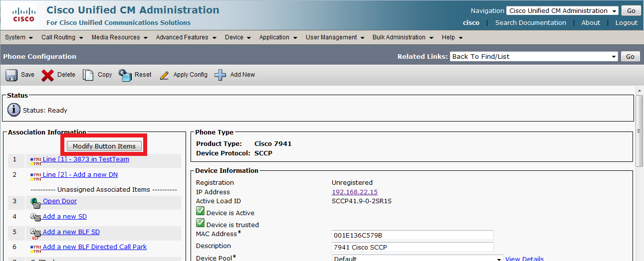644x261 pixels.
Task: Expand the Related Links dropdown
Action: tap(534, 57)
